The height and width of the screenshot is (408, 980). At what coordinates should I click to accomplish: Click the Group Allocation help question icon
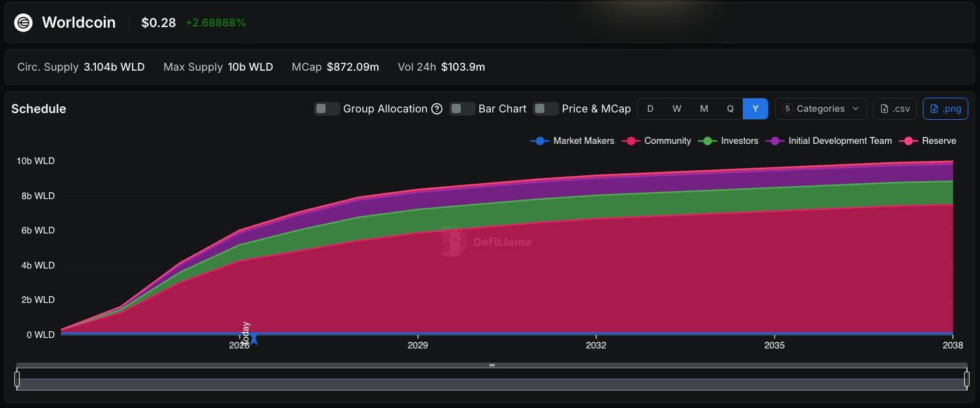(x=437, y=109)
